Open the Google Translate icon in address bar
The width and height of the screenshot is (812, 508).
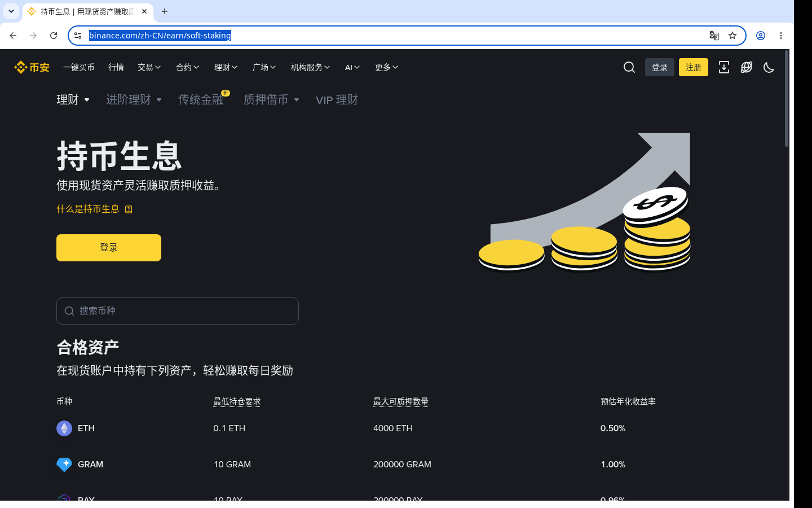click(714, 36)
